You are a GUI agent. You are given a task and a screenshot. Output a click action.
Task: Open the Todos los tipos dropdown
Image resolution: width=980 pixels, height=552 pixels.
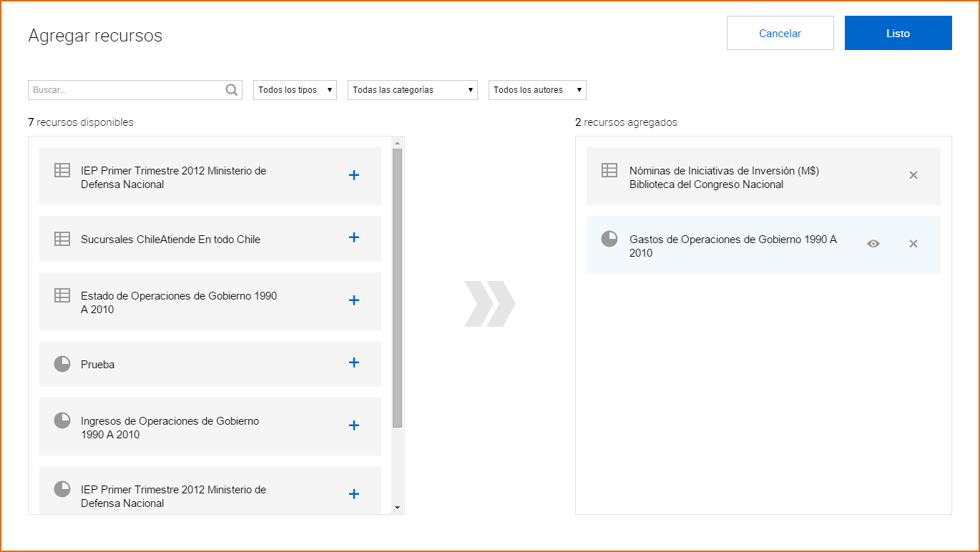tap(295, 90)
